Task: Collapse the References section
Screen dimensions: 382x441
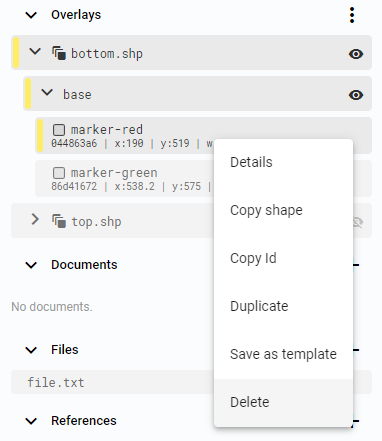Action: (x=31, y=421)
